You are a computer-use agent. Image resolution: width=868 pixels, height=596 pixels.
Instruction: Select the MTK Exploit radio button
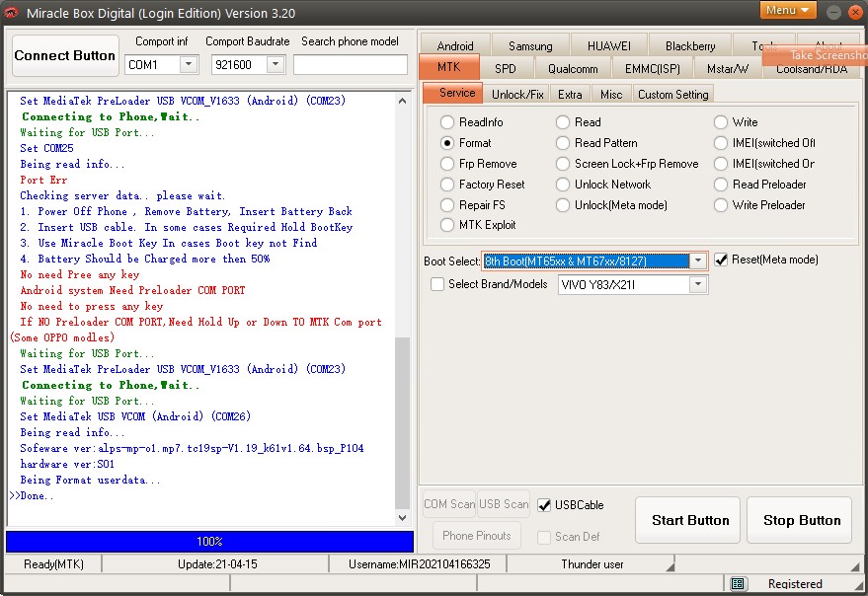coord(447,225)
